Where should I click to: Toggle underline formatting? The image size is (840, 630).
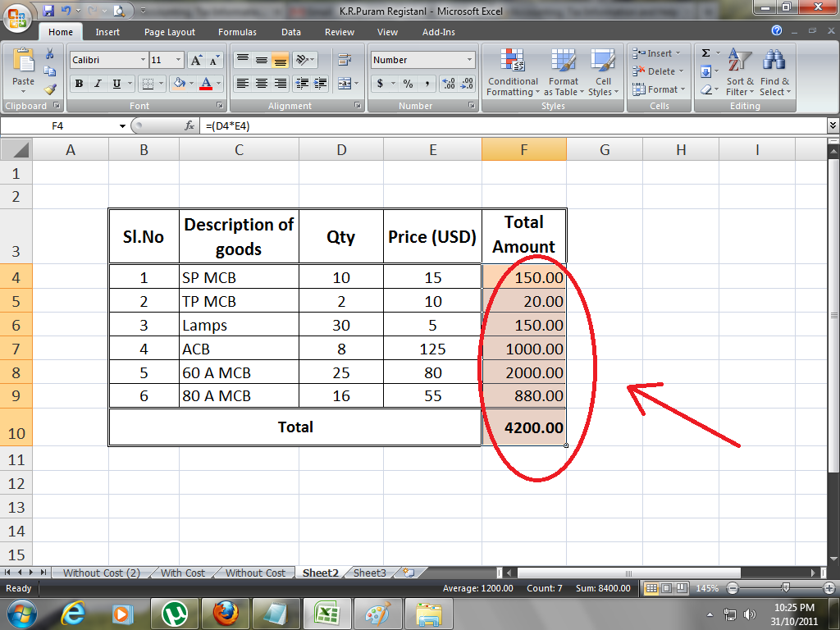click(x=116, y=83)
